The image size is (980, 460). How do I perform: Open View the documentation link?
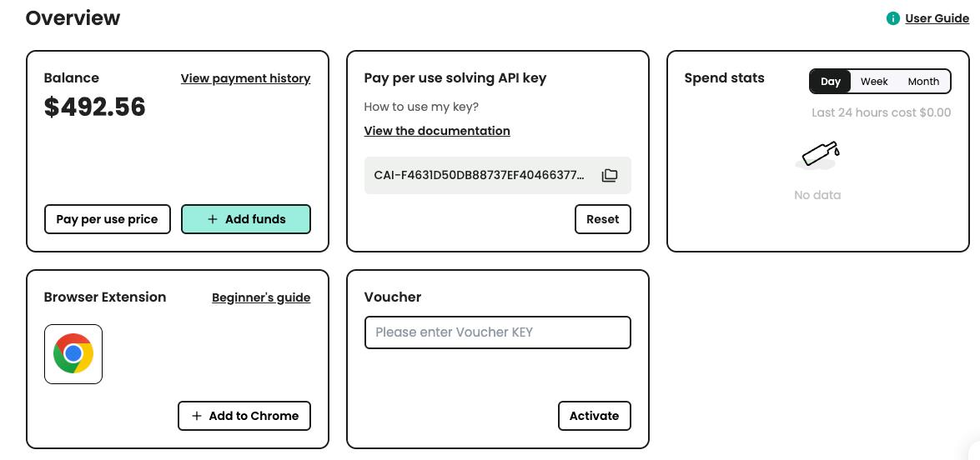[437, 131]
